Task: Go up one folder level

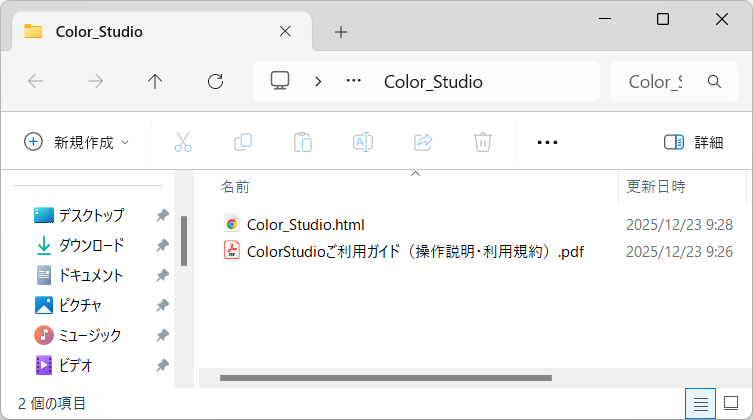Action: (x=155, y=82)
